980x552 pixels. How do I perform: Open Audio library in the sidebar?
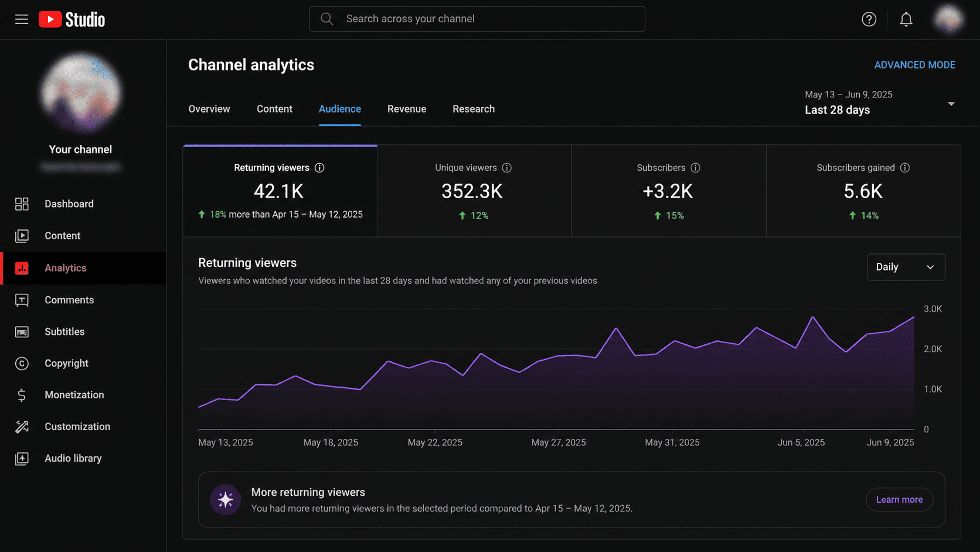tap(83, 459)
